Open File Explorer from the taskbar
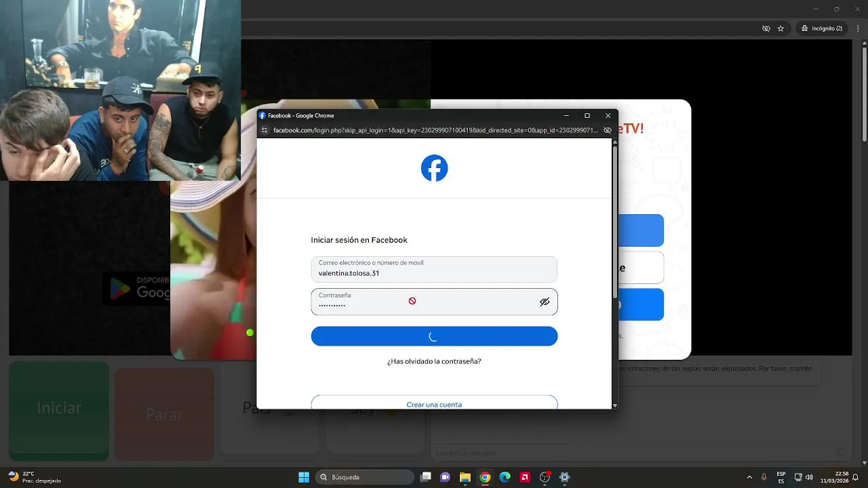Viewport: 868px width, 488px height. [465, 477]
